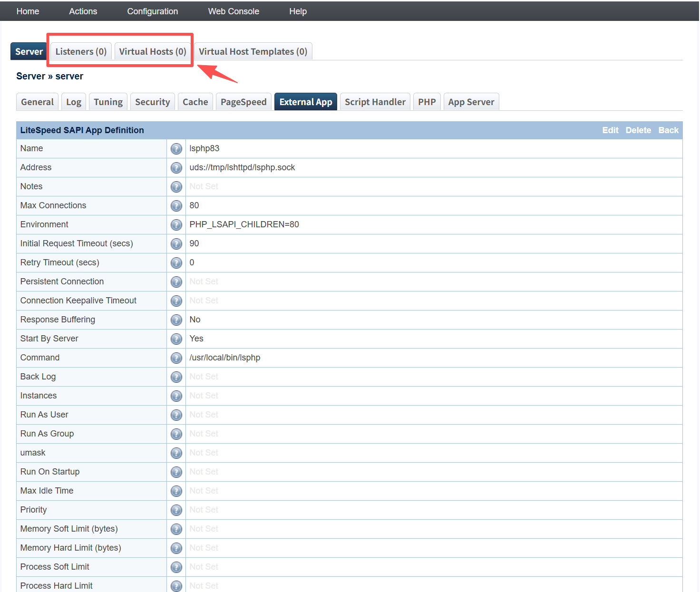Image resolution: width=700 pixels, height=592 pixels.
Task: Open help for Max Connections field
Action: (176, 206)
